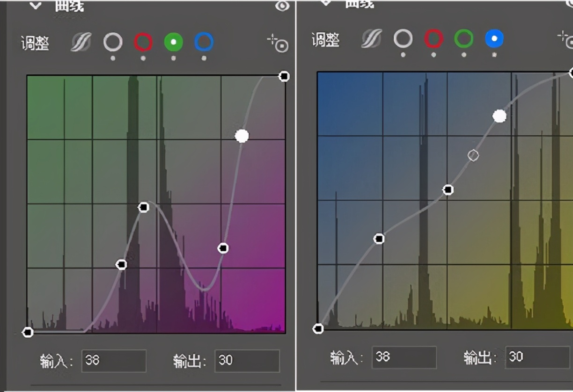Viewport: 573px width, 392px height.
Task: Select blue channel circle in left panel
Action: (x=204, y=43)
